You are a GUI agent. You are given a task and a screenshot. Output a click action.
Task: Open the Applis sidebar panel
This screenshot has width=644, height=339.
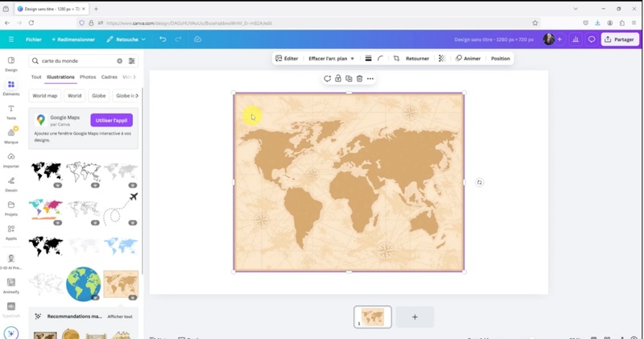point(11,232)
